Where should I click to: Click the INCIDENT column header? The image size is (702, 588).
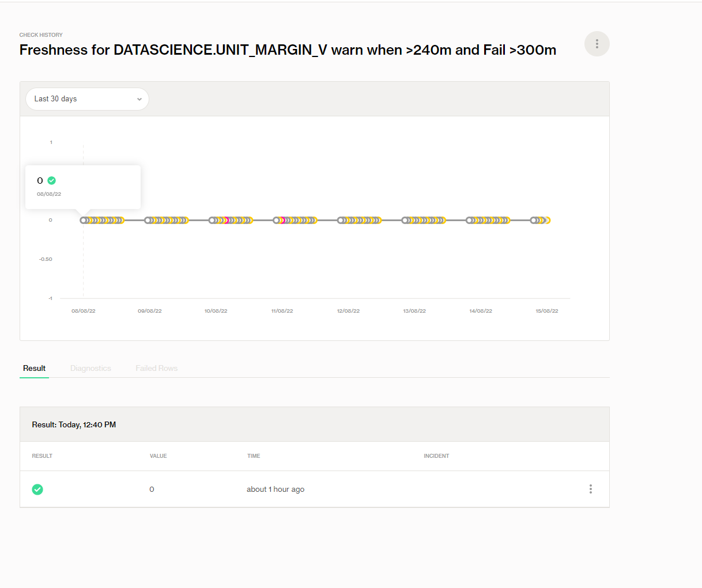436,456
